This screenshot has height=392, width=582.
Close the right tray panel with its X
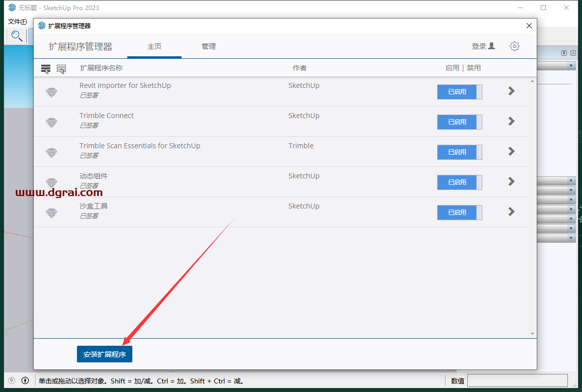tap(573, 53)
